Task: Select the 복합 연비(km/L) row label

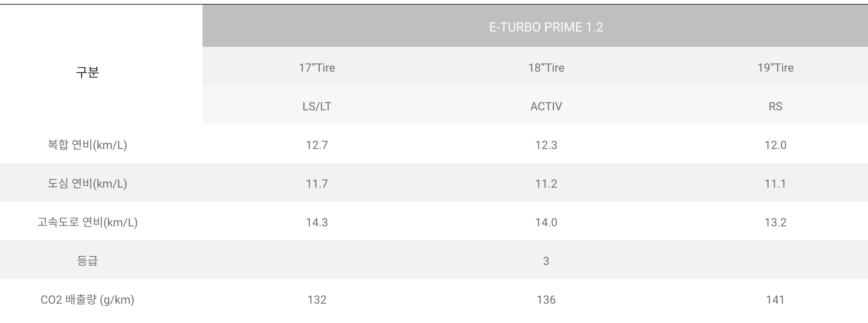Action: click(87, 145)
